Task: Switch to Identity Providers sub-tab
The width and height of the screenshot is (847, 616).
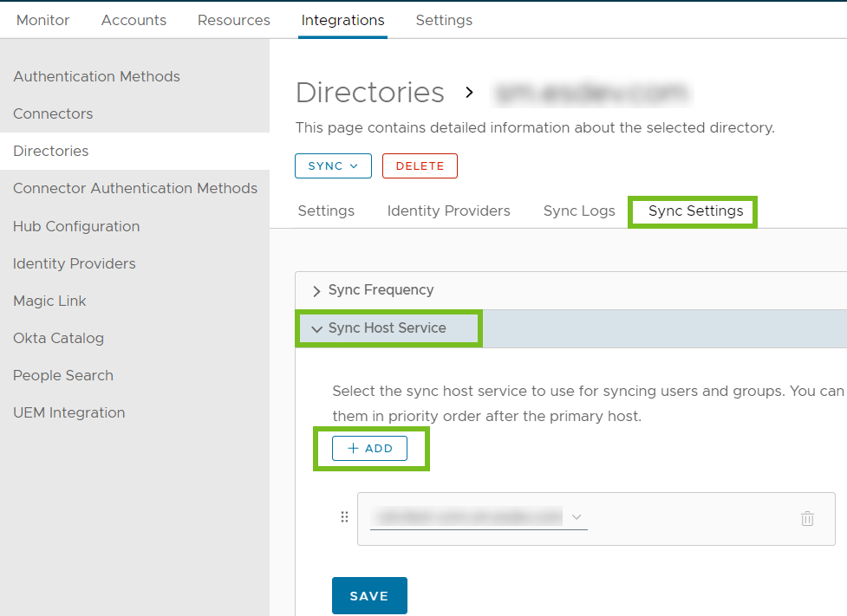Action: coord(449,211)
